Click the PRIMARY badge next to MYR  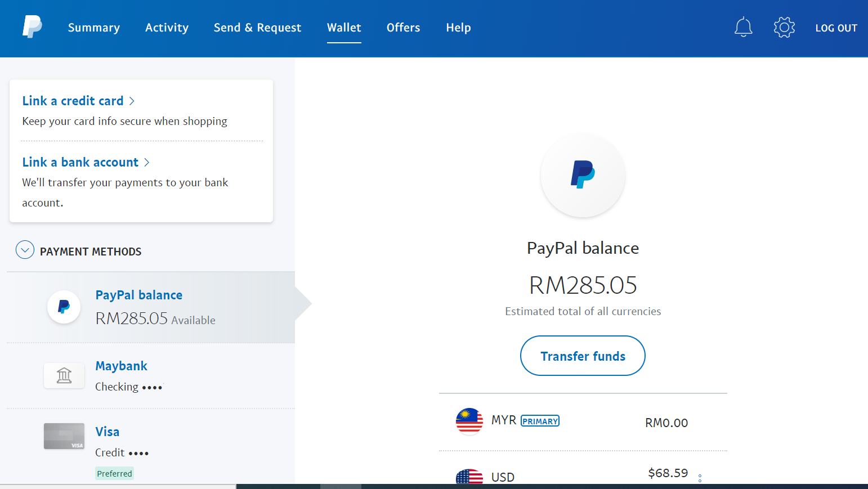pyautogui.click(x=539, y=420)
